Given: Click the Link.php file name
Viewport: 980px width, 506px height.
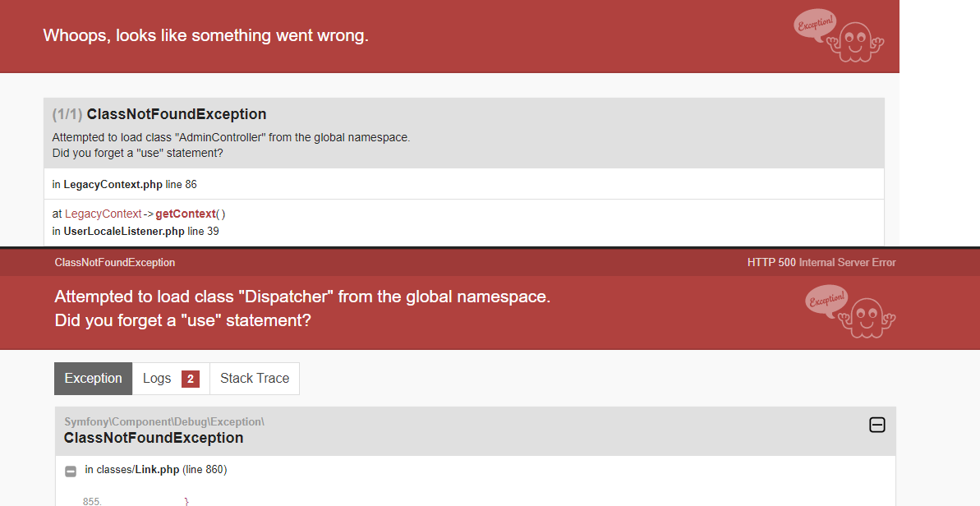Looking at the screenshot, I should 158,469.
